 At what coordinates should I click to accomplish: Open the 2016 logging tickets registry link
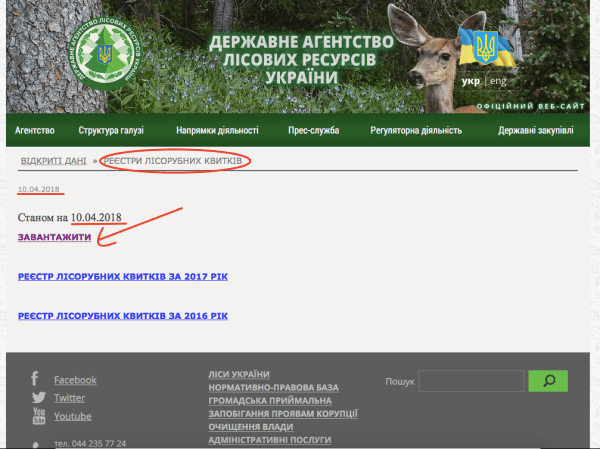point(124,316)
